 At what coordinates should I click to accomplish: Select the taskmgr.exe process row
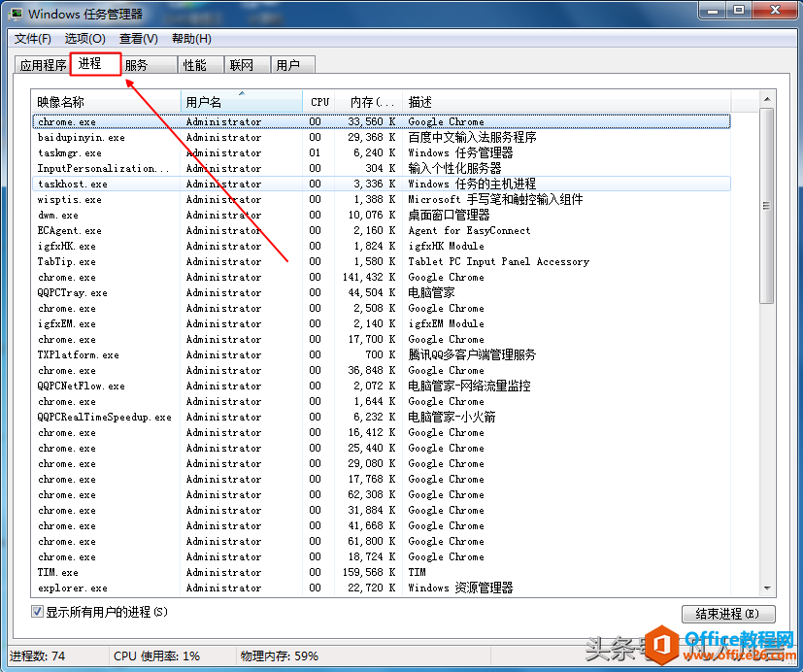pos(381,152)
